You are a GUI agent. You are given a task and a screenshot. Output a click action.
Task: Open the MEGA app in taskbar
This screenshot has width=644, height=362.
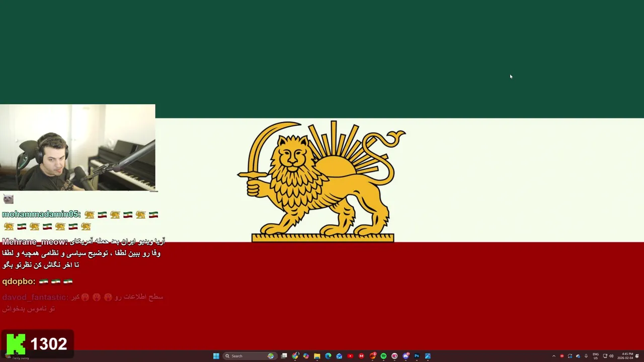tap(361, 356)
